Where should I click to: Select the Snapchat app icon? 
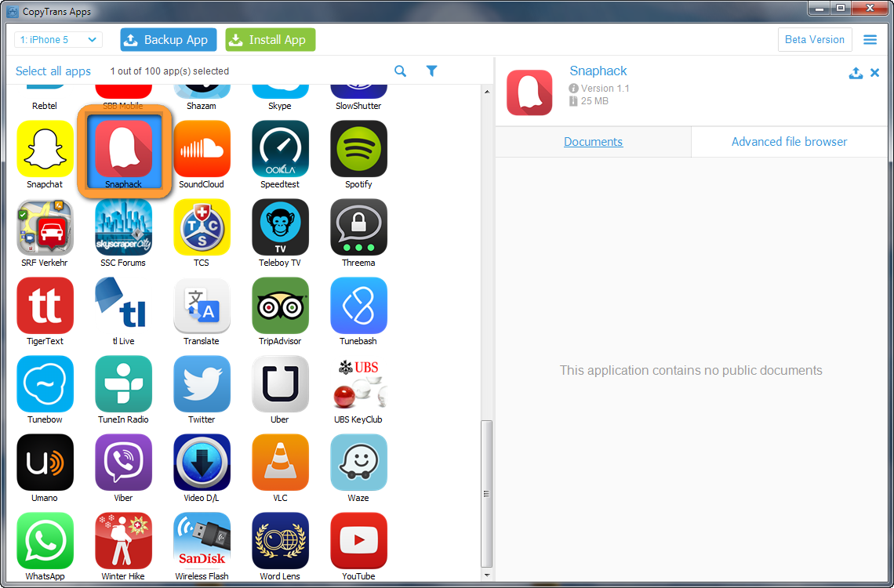tap(45, 149)
